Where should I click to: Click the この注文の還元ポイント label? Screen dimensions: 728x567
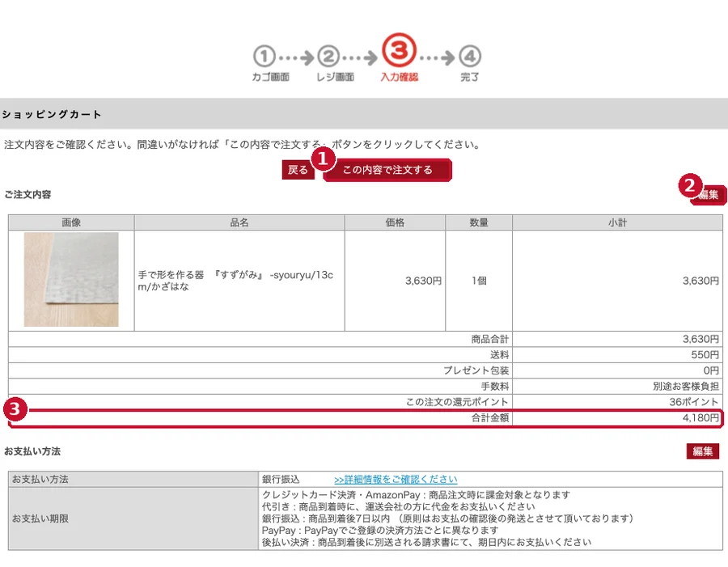(x=457, y=402)
